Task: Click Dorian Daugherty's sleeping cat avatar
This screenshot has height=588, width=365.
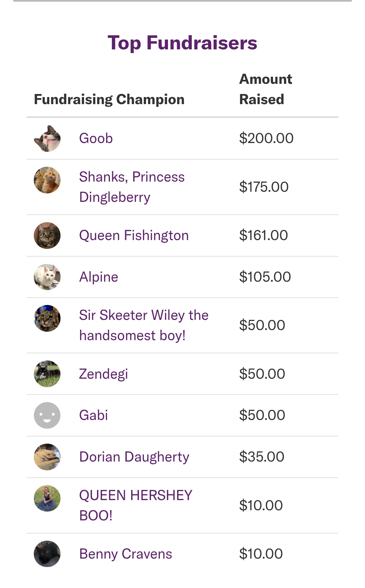Action: [47, 457]
